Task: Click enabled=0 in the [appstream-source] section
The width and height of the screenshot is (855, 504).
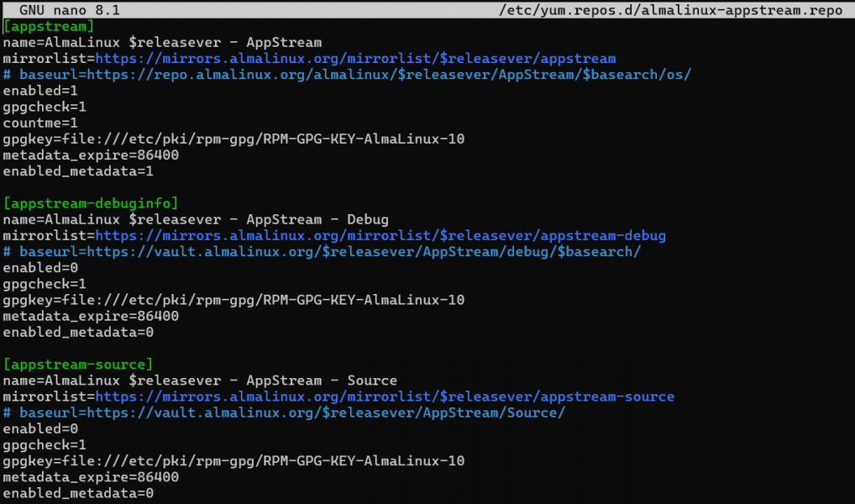Action: (x=40, y=428)
